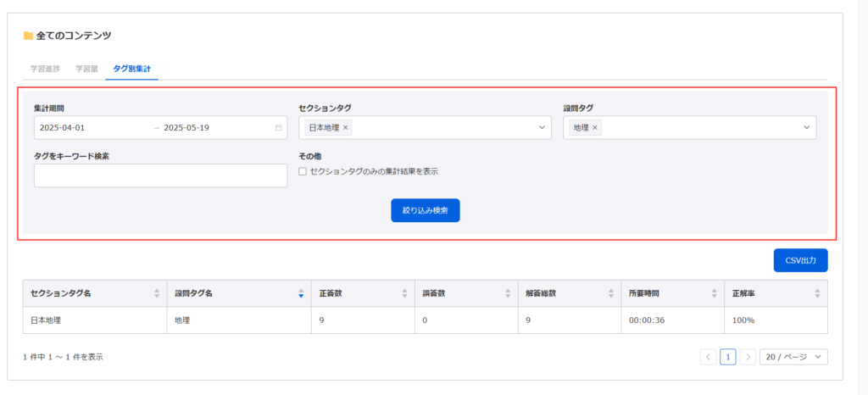Sort by 誤答数 column
868x395 pixels.
pos(509,293)
